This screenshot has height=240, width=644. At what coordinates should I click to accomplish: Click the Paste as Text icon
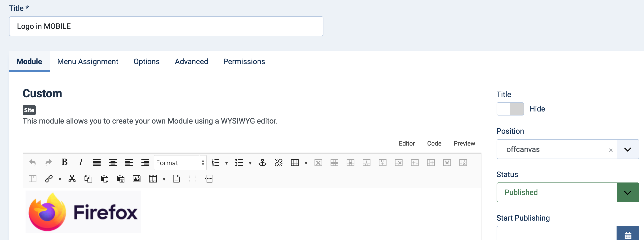(x=120, y=178)
